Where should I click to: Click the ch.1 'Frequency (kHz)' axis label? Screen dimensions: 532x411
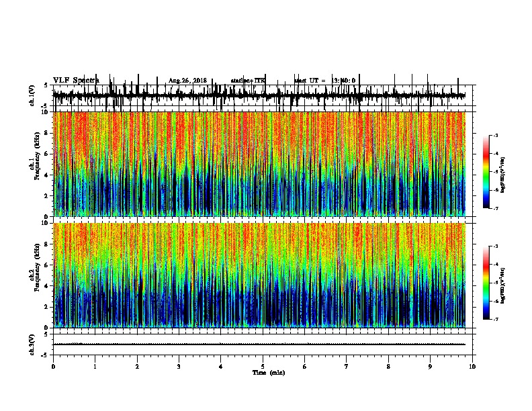pos(37,156)
